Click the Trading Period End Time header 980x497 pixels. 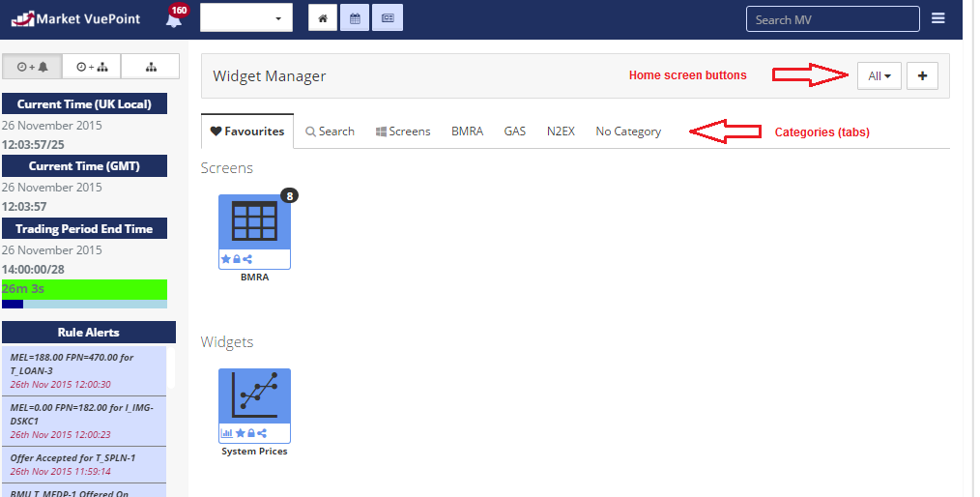tap(84, 228)
